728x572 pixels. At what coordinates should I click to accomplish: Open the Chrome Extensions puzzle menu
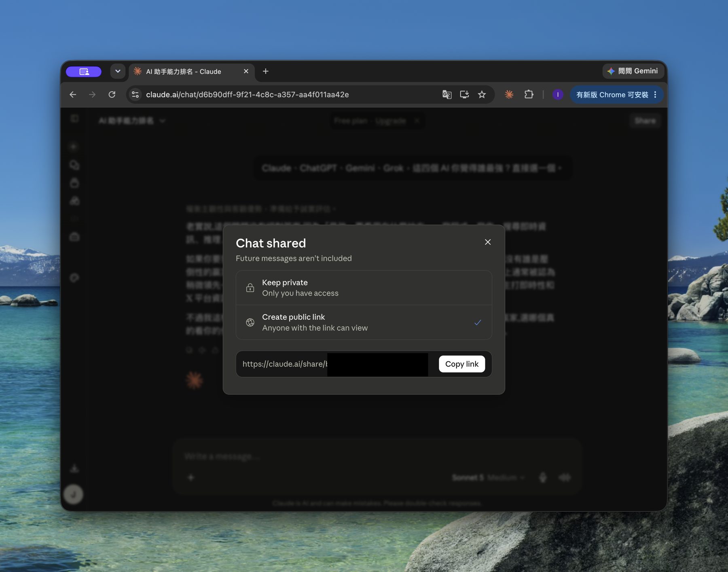(x=529, y=95)
